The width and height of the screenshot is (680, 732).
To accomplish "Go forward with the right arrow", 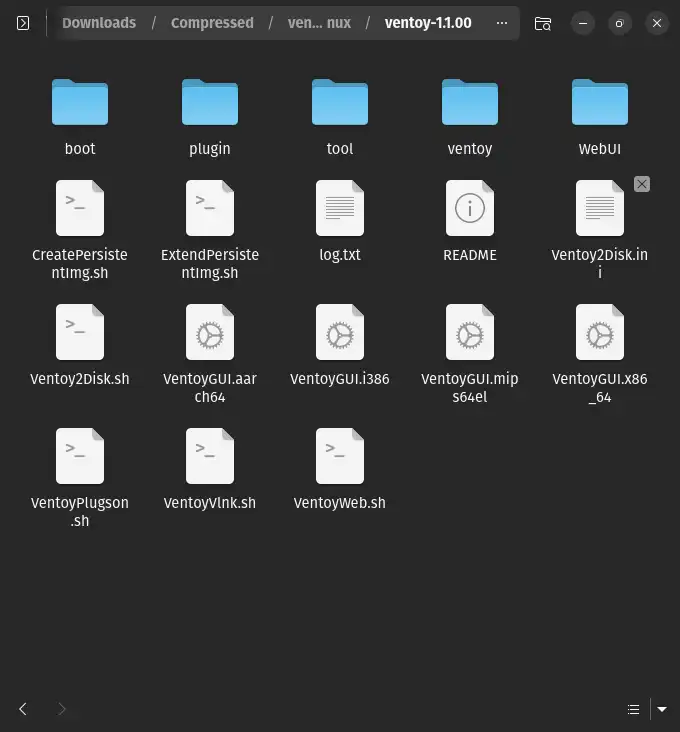I will pos(62,709).
